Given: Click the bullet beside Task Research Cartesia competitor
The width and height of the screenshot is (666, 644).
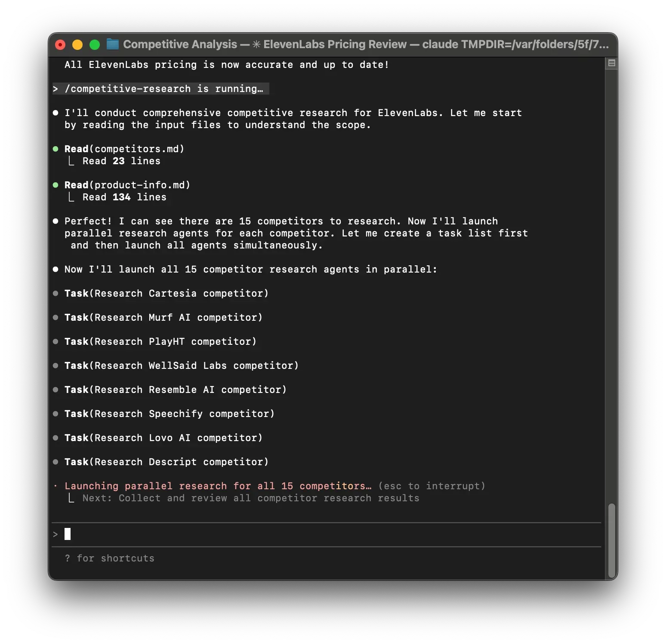Looking at the screenshot, I should 56,293.
